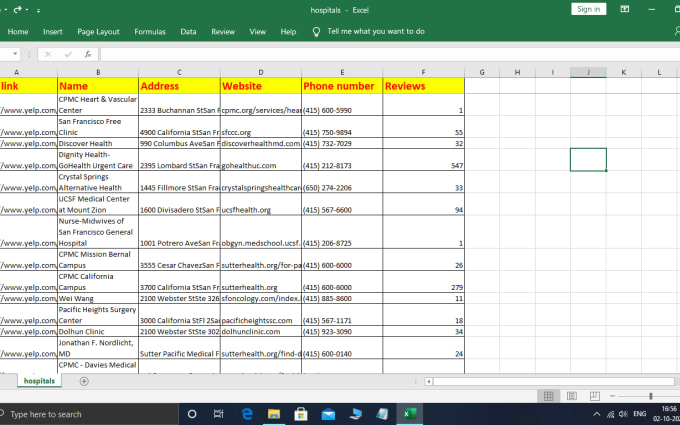Image resolution: width=680 pixels, height=425 pixels.
Task: Select column F header
Action: pos(423,72)
